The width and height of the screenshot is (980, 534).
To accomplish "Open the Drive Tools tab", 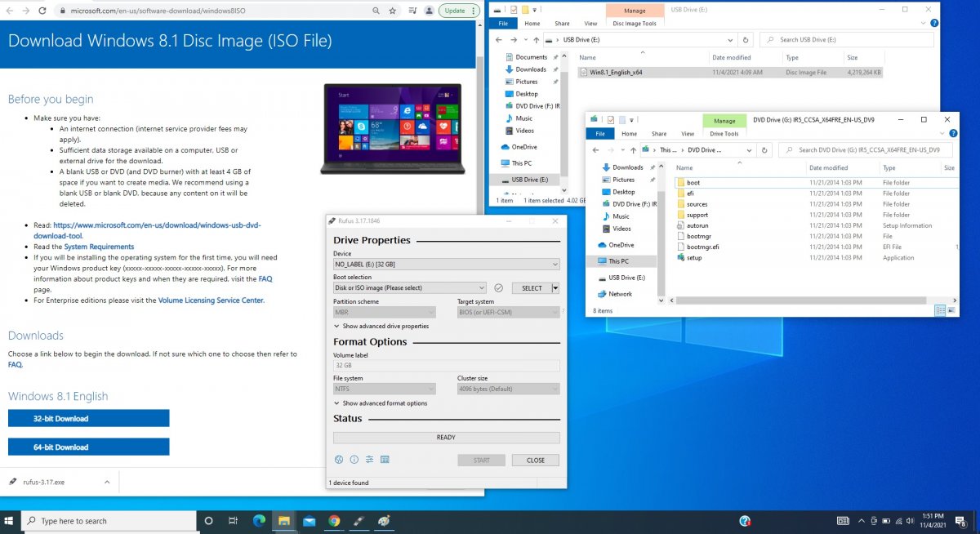I will 724,134.
